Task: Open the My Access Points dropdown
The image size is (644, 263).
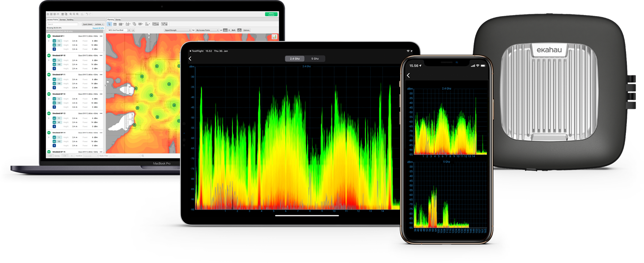Action: (x=207, y=30)
